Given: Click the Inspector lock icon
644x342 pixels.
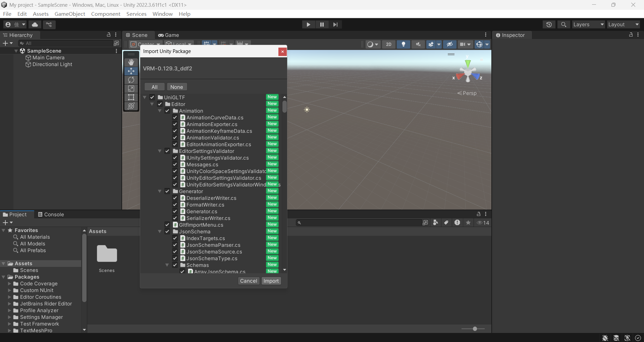Looking at the screenshot, I should [631, 35].
